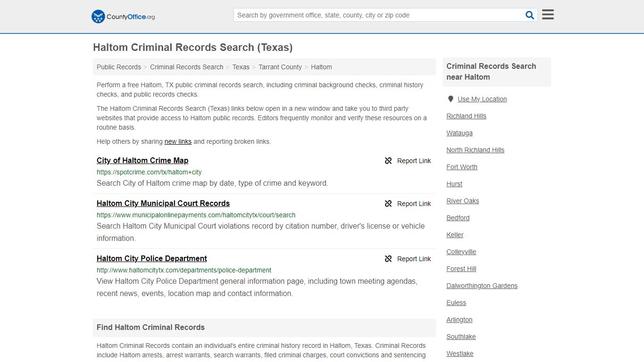Viewport: 644px width, 362px height.
Task: Click the Police Department general information description
Action: click(257, 287)
